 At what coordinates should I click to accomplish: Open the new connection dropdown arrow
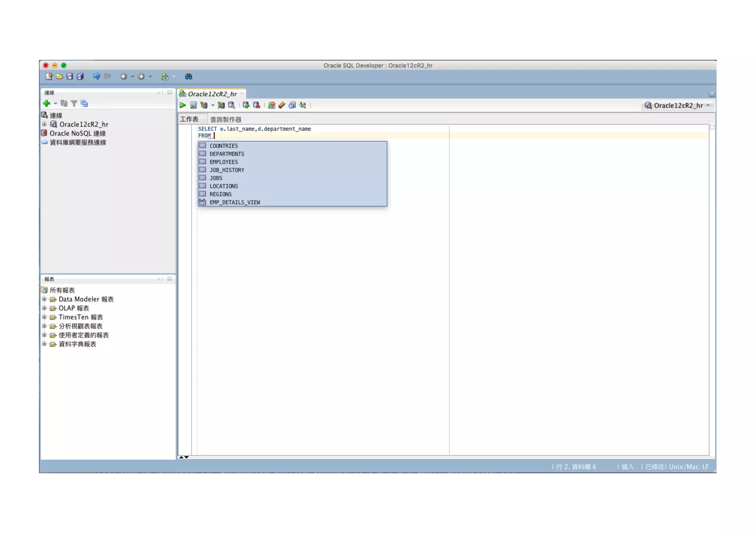coord(55,104)
